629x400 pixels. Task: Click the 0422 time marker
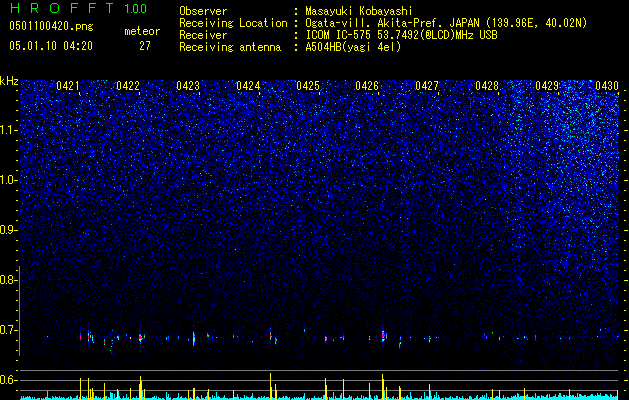128,86
